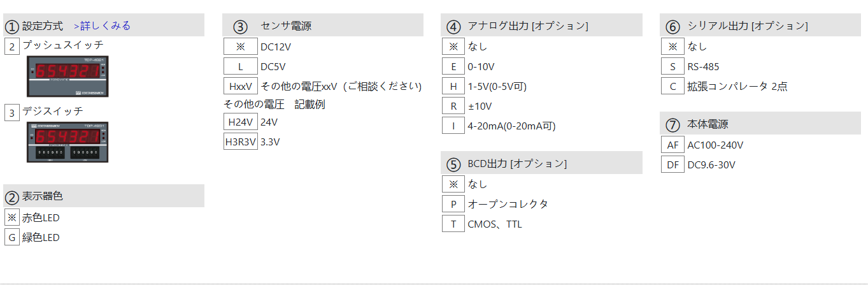Select code box 3 for デジスイッチ
Viewport: 868px width, 292px height.
click(x=12, y=113)
